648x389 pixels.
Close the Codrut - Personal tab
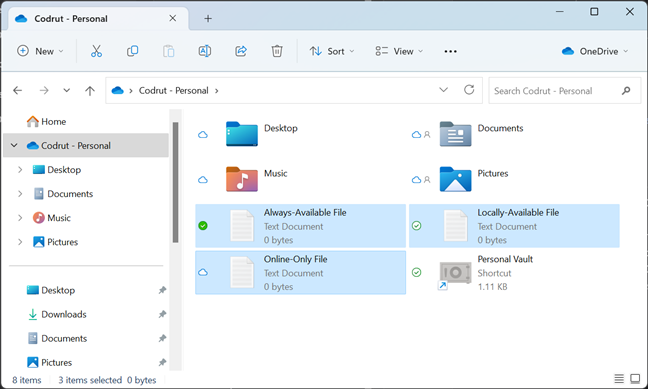(x=173, y=18)
